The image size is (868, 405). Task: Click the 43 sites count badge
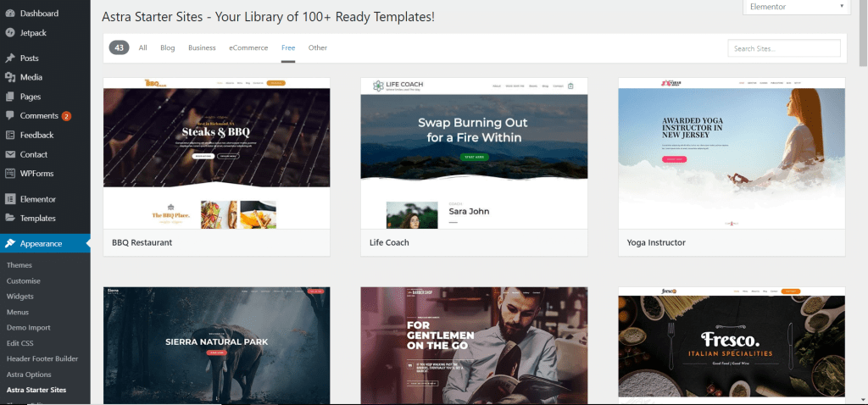point(119,48)
